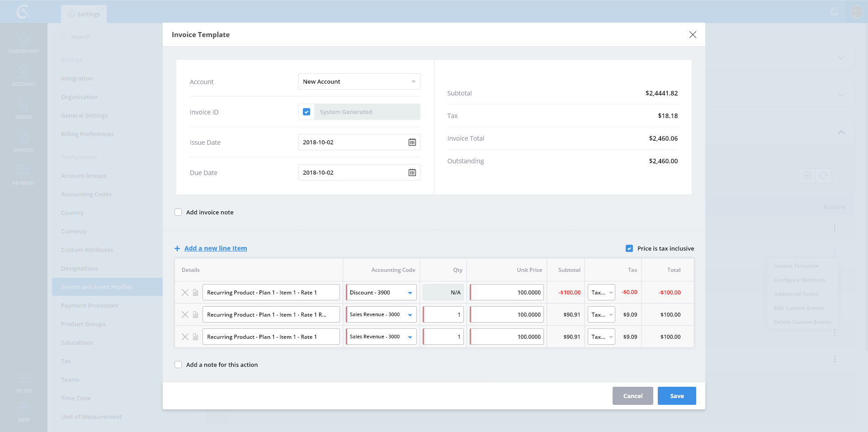Save the invoice template
Screen dimensions: 868x432
click(676, 396)
